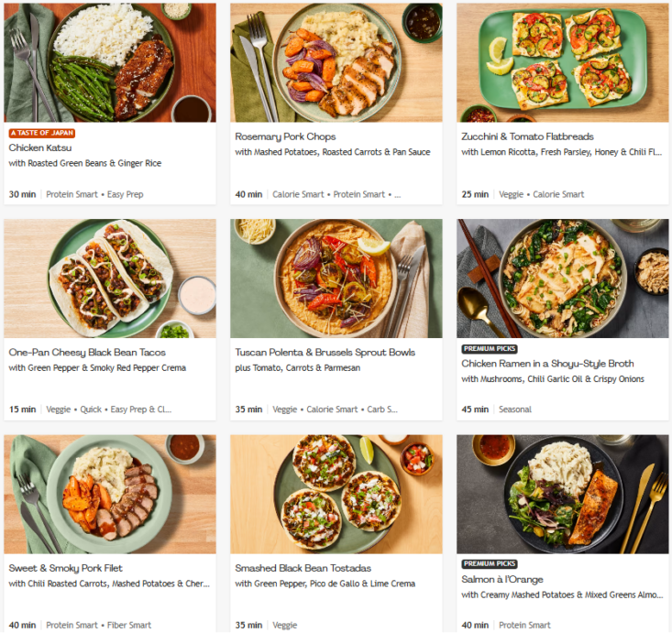This screenshot has width=672, height=633.
Task: Select the Salmon à l'Orange plate image
Action: pyautogui.click(x=562, y=494)
